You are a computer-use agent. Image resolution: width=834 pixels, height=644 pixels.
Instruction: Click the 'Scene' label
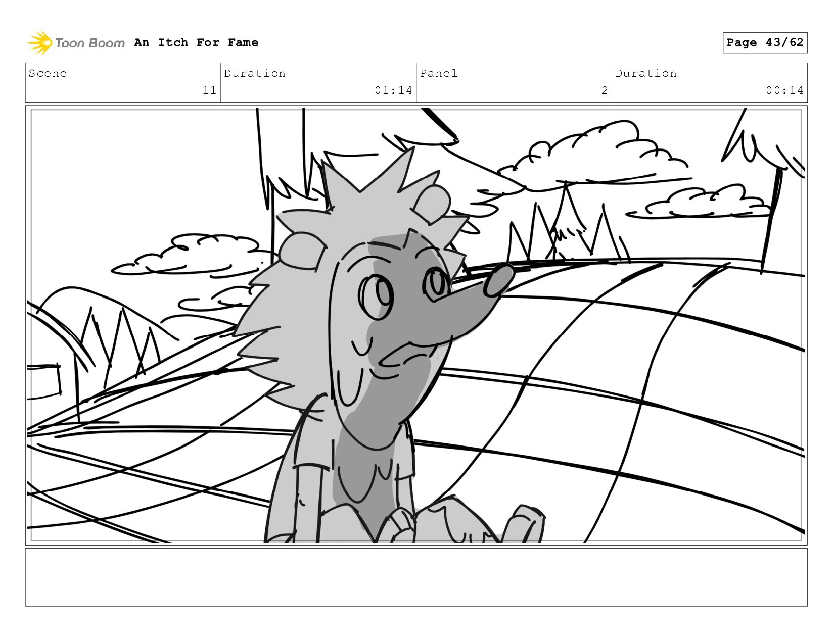[x=48, y=73]
